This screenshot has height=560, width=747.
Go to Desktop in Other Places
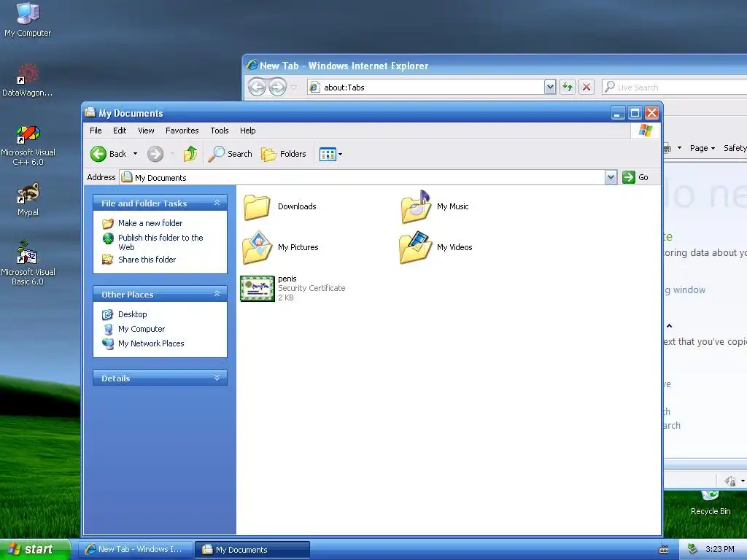coord(133,314)
